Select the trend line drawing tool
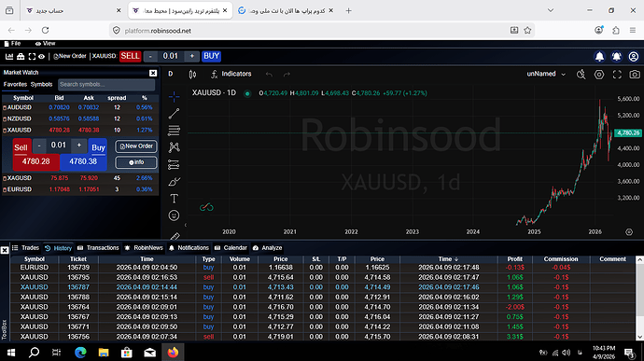The image size is (644, 361). coord(174,114)
